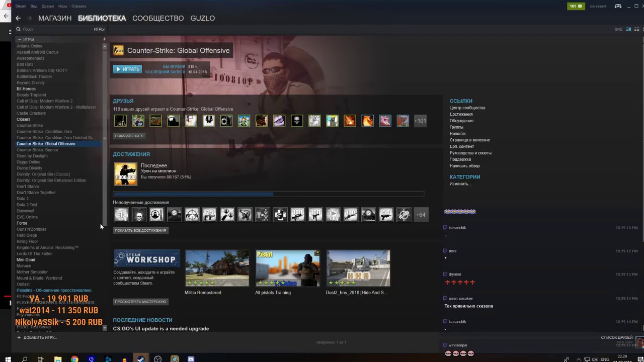Click the skull locked achievement icon
644x362 pixels.
[139, 215]
